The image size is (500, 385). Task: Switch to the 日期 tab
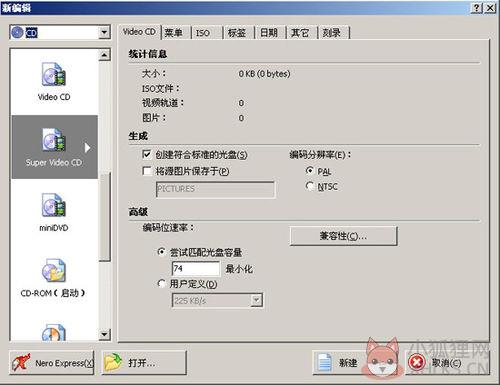269,33
